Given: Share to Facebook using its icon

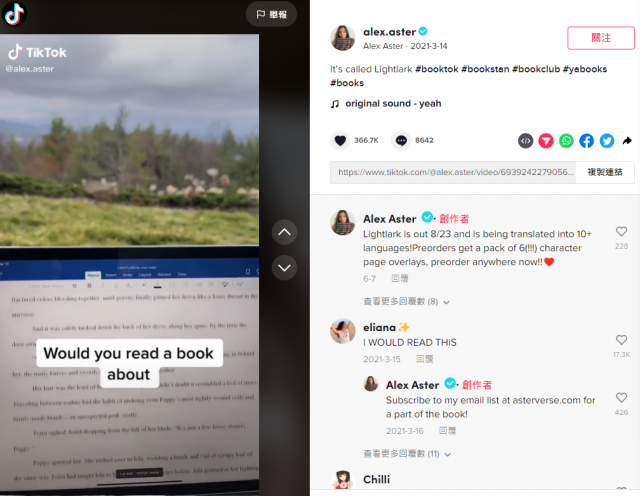Looking at the screenshot, I should (587, 141).
